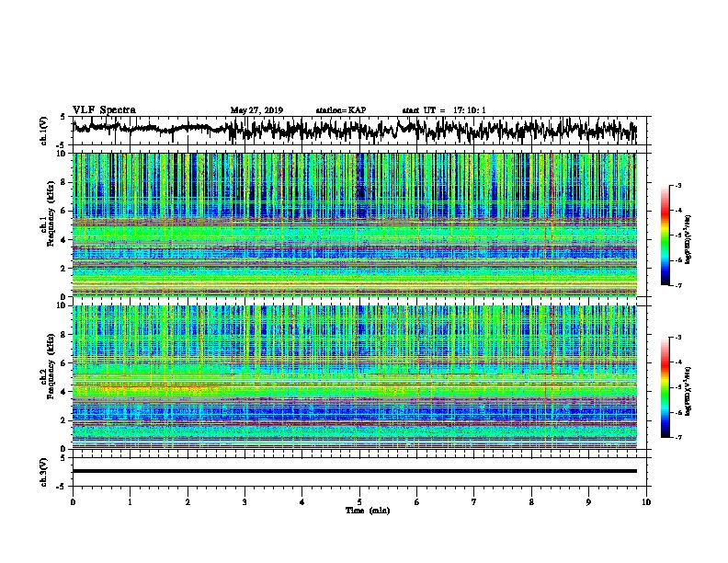Image resolution: width=728 pixels, height=563 pixels.
Task: Click the 'Time (min)' axis label
Action: click(x=368, y=511)
